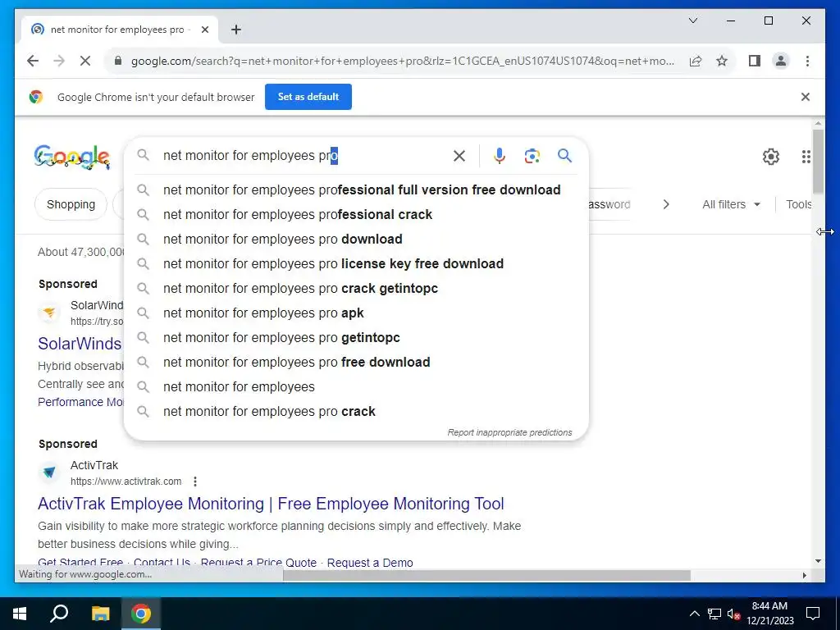Dismiss the default browser notification bar

805,97
